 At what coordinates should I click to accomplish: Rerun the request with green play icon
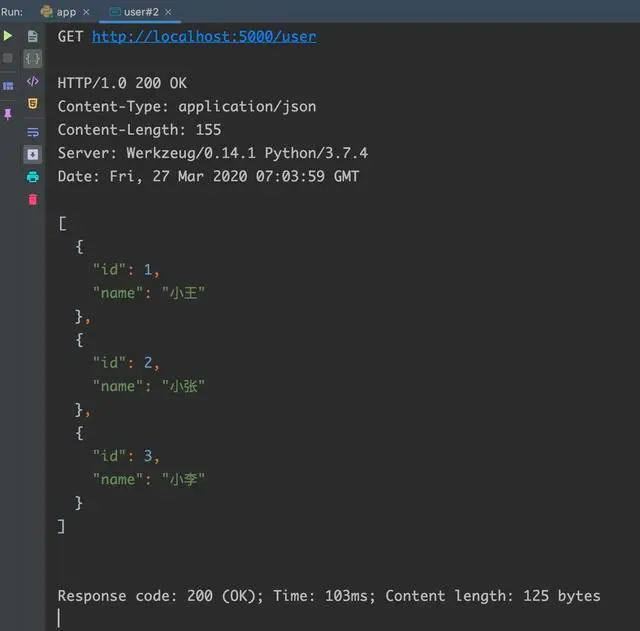pyautogui.click(x=8, y=36)
